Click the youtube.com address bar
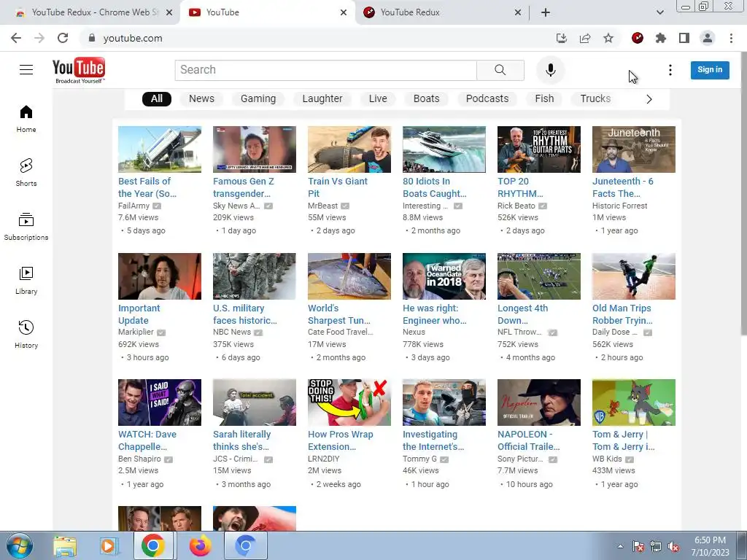Image resolution: width=747 pixels, height=560 pixels. (x=314, y=38)
